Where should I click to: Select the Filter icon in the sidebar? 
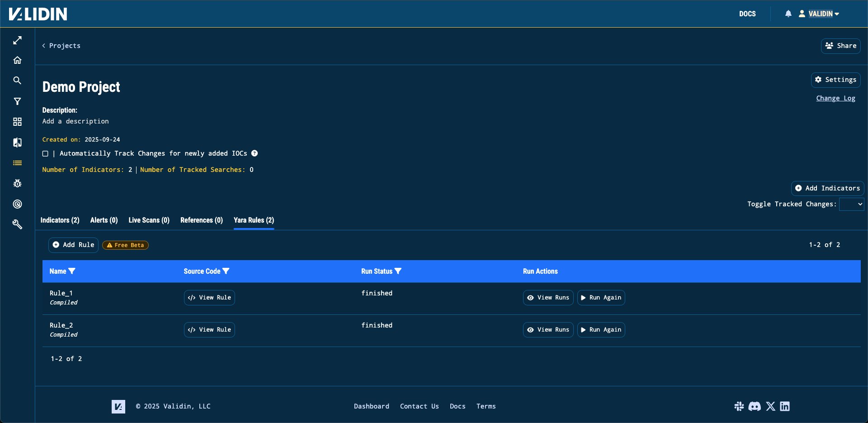17,101
